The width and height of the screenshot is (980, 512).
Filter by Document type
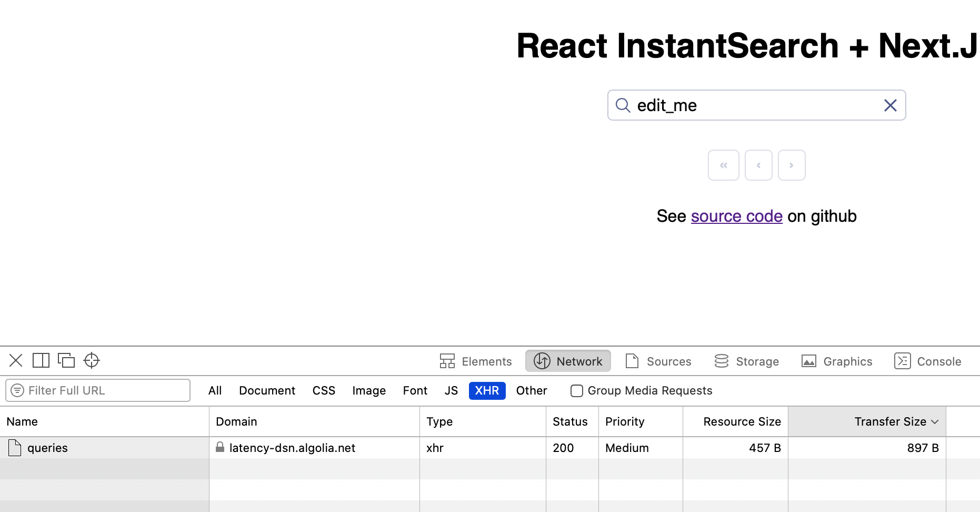tap(267, 390)
